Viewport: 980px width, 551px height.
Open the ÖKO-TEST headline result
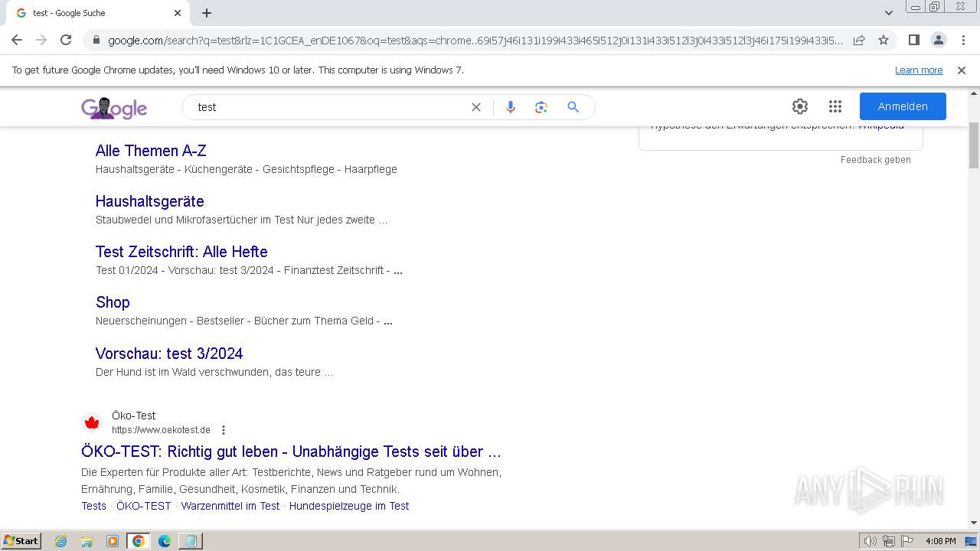pyautogui.click(x=291, y=452)
